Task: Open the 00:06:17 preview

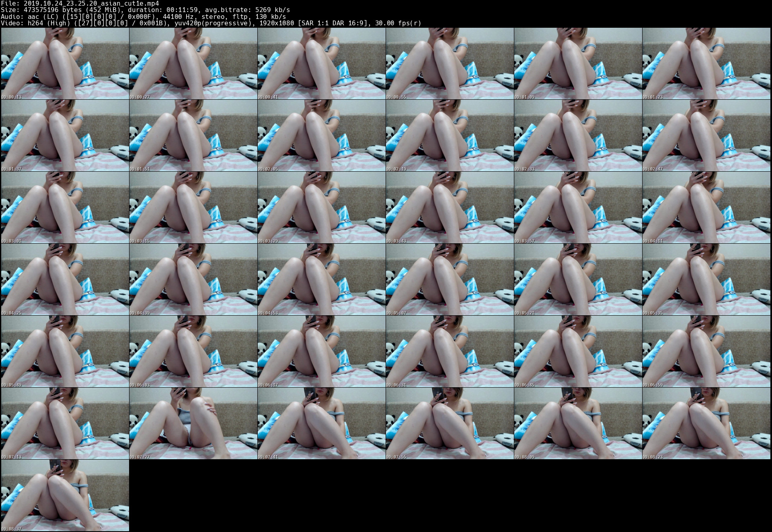Action: click(321, 351)
